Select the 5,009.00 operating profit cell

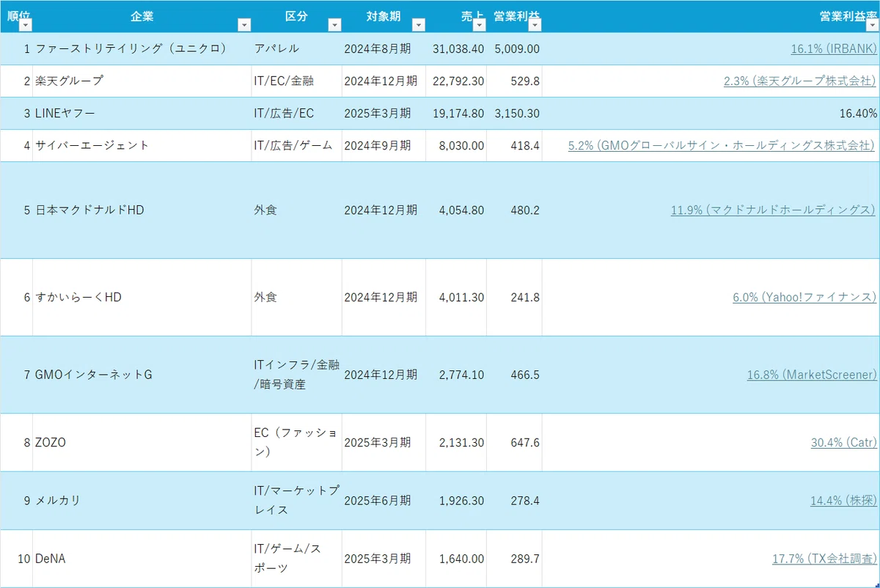514,49
